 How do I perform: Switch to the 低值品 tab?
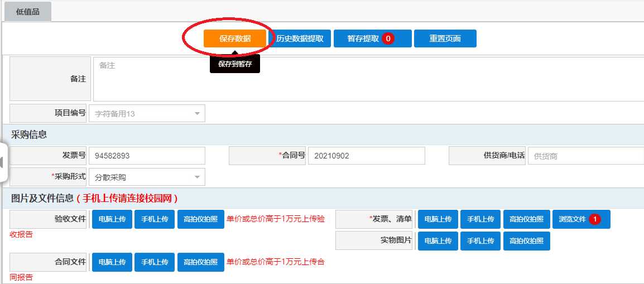coord(28,12)
